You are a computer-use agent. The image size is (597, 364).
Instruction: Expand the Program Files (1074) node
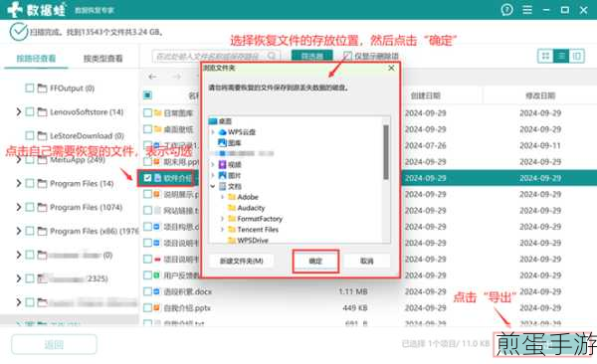18,207
